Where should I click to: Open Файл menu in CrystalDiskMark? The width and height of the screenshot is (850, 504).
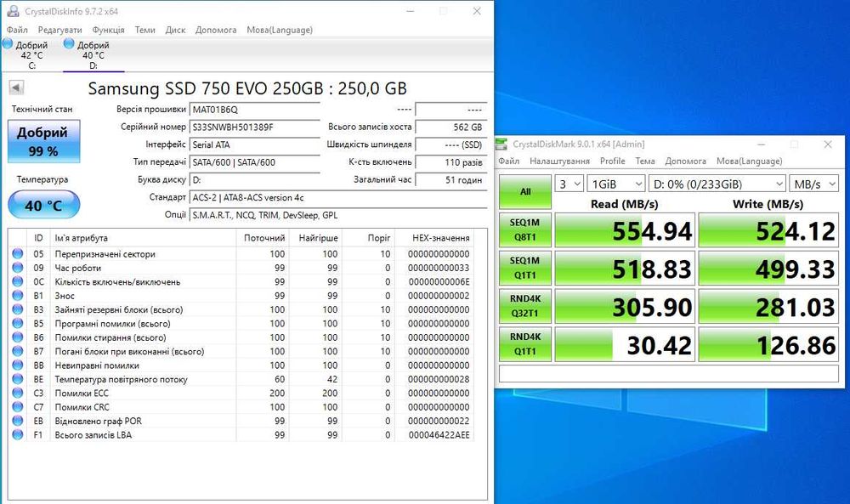[509, 161]
